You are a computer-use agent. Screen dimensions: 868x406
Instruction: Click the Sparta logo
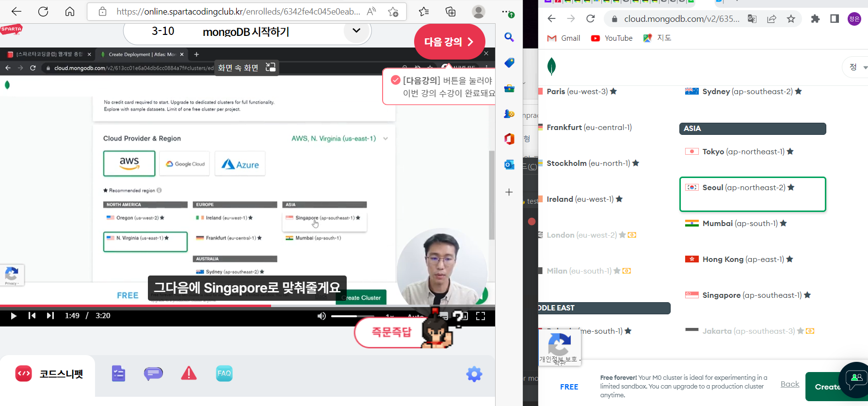point(11,29)
